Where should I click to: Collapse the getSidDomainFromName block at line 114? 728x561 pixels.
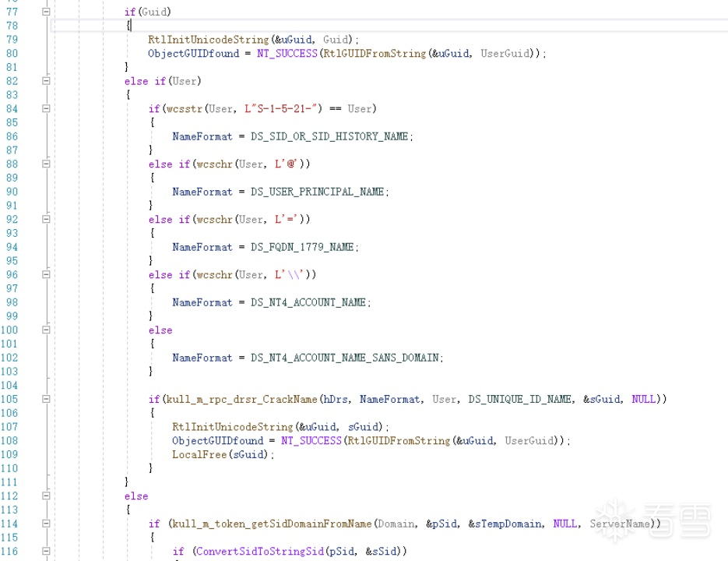pos(46,524)
